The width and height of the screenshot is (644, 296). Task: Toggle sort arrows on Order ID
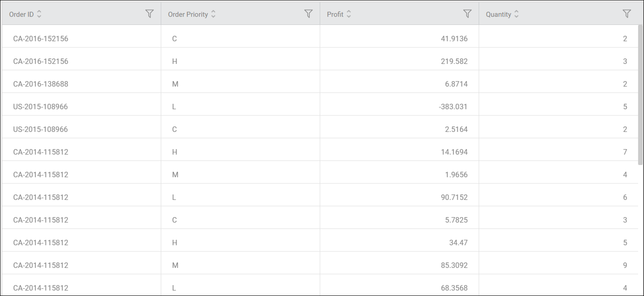click(x=39, y=14)
